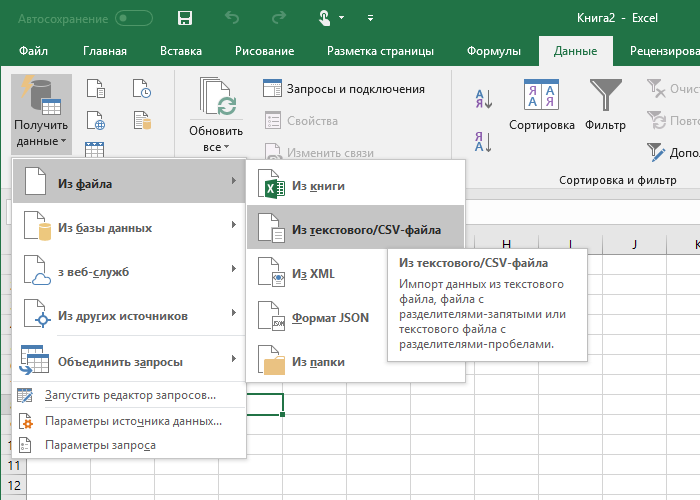The height and width of the screenshot is (500, 700).
Task: Switch to the Рисование tab
Action: click(265, 51)
